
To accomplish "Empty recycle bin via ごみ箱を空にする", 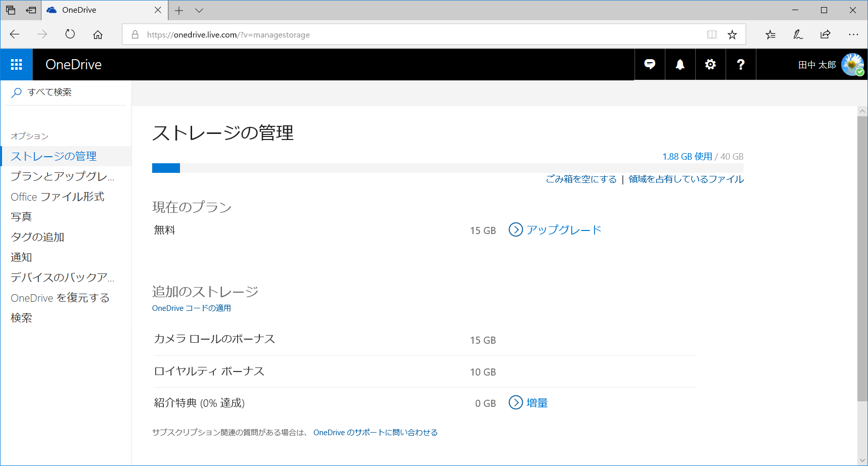I will [581, 179].
